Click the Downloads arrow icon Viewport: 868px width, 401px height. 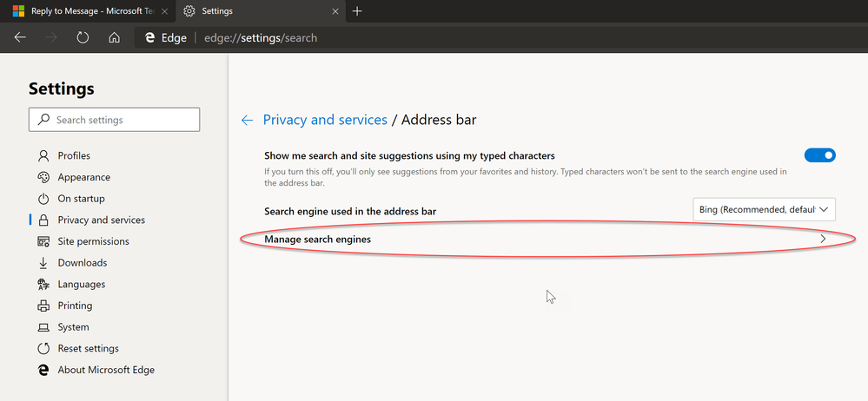pyautogui.click(x=43, y=263)
